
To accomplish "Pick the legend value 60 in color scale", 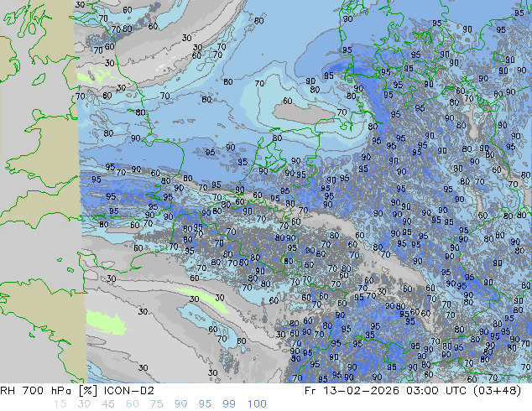I will [133, 404].
